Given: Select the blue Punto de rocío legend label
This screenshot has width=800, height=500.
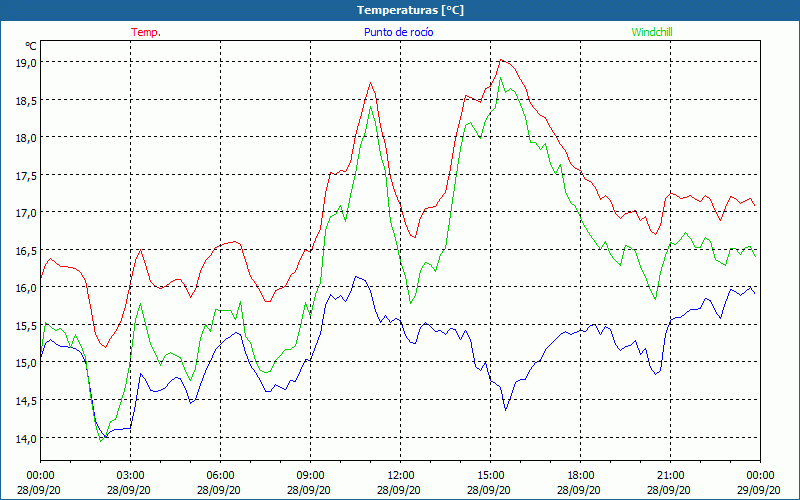Looking at the screenshot, I should 398,32.
